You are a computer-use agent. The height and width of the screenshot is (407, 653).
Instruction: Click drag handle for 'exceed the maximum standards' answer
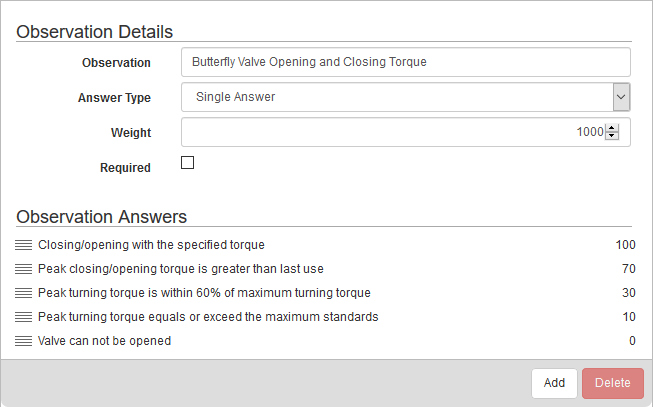24,317
